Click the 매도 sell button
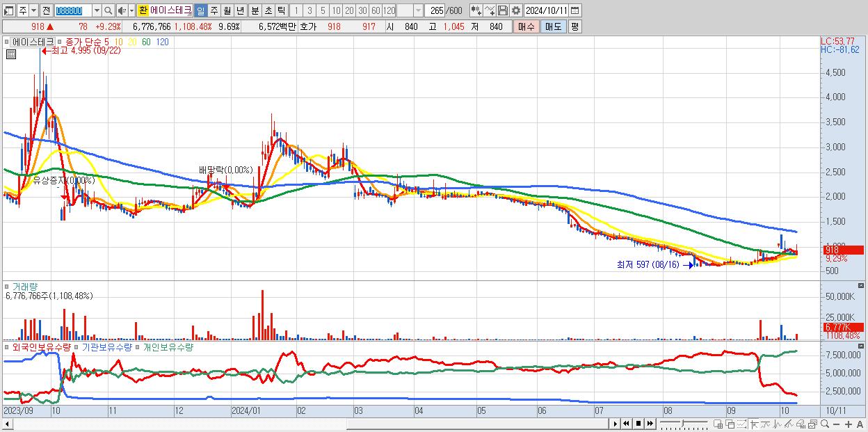868x432 pixels. [x=553, y=26]
